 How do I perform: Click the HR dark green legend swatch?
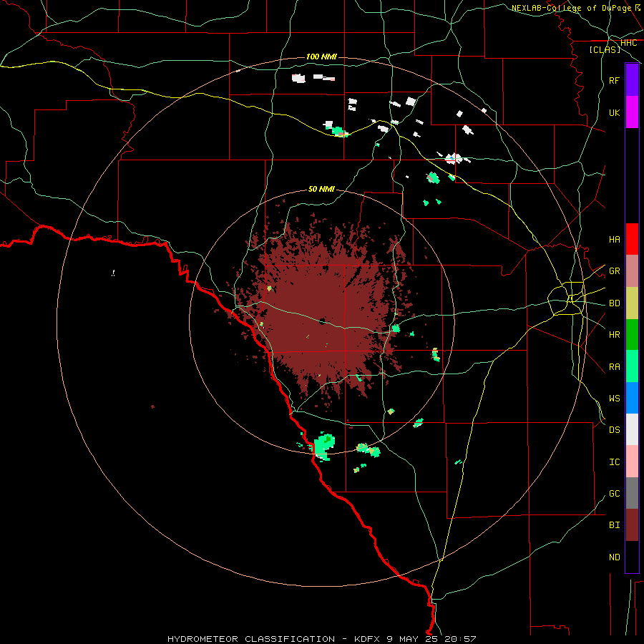[x=632, y=335]
